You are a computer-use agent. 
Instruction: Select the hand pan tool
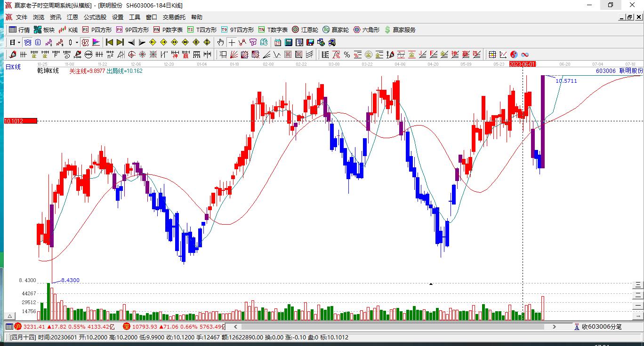[221, 42]
